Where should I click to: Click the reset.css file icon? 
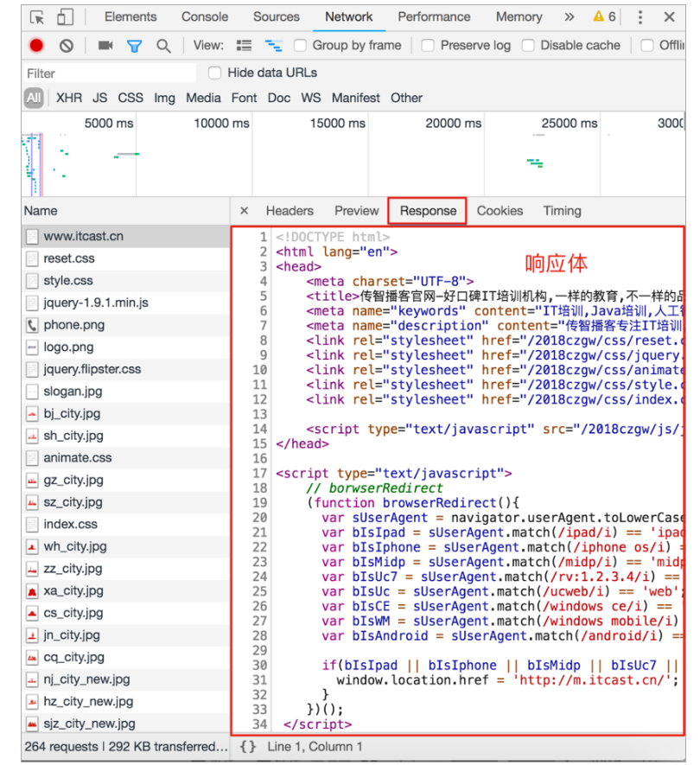[x=32, y=258]
